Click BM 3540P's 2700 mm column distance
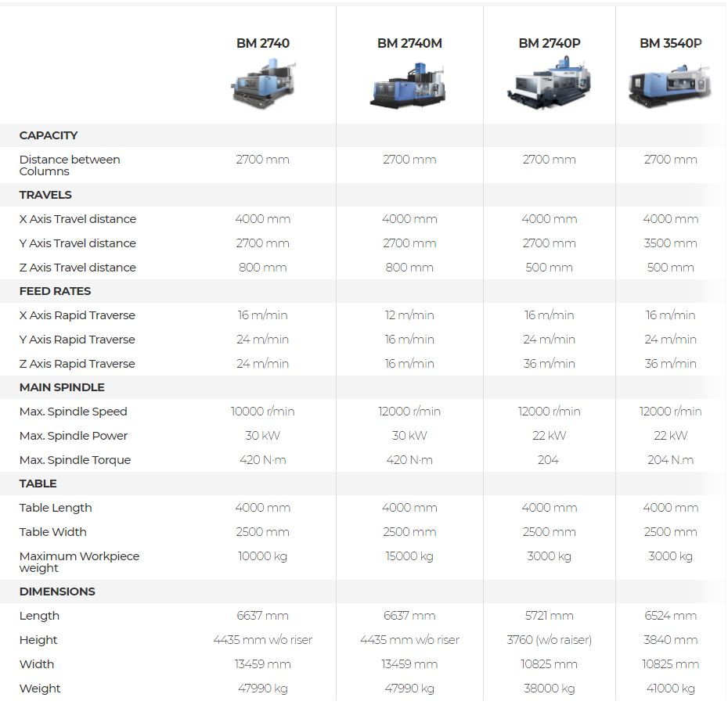This screenshot has width=728, height=712. [x=670, y=160]
